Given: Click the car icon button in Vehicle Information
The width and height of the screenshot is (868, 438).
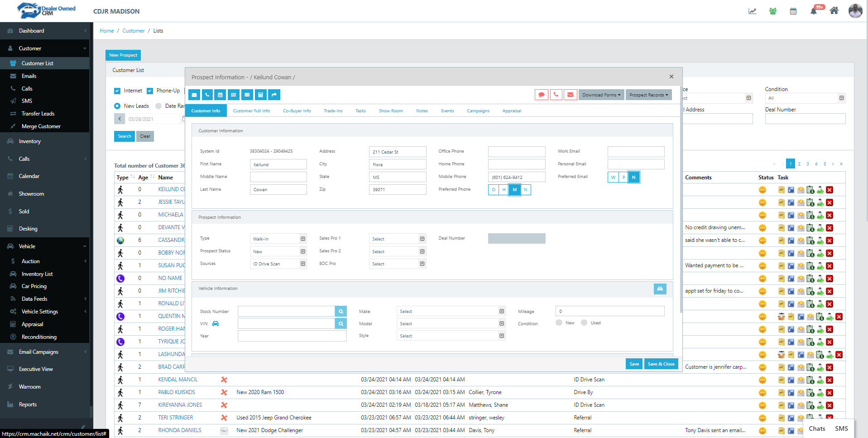Looking at the screenshot, I should 660,289.
